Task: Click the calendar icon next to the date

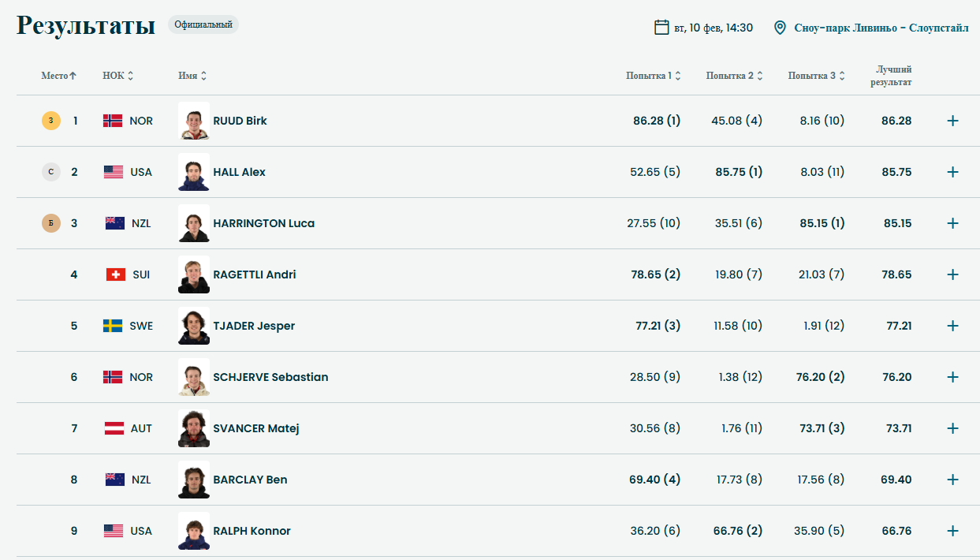Action: (x=661, y=28)
